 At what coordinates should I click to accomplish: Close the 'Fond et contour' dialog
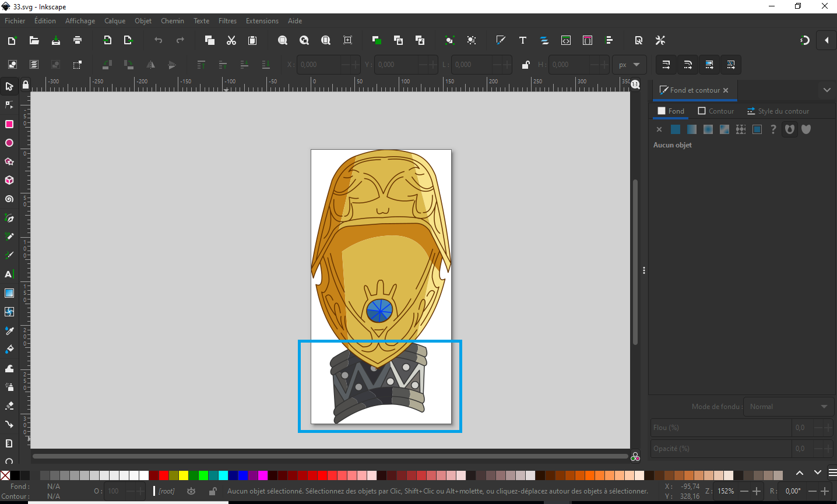point(726,90)
